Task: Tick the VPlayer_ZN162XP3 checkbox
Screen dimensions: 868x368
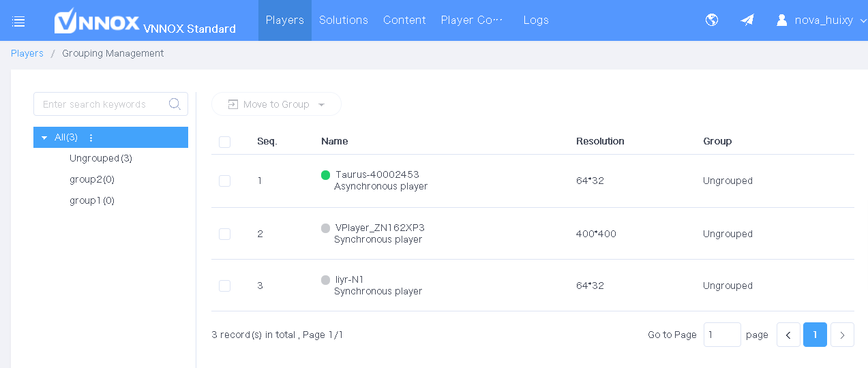Action: coord(224,234)
